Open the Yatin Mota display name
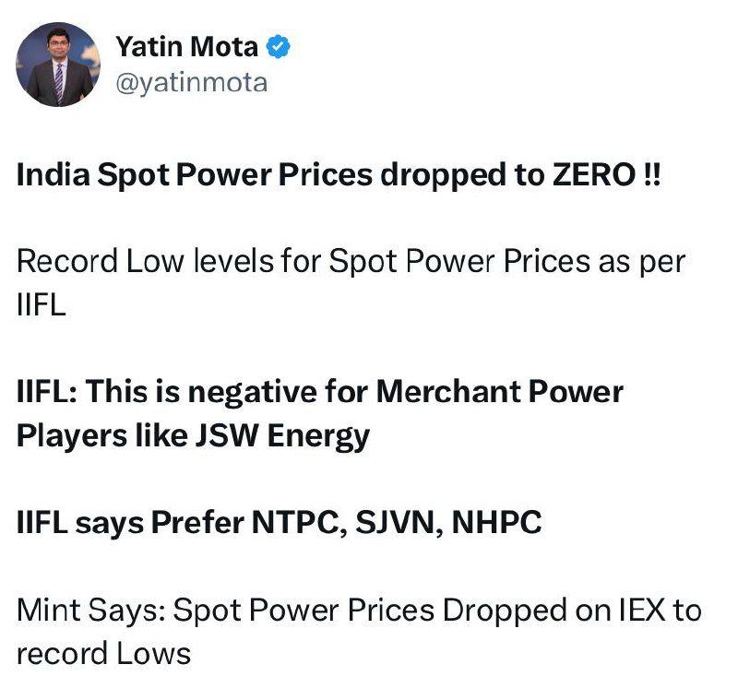 (187, 46)
